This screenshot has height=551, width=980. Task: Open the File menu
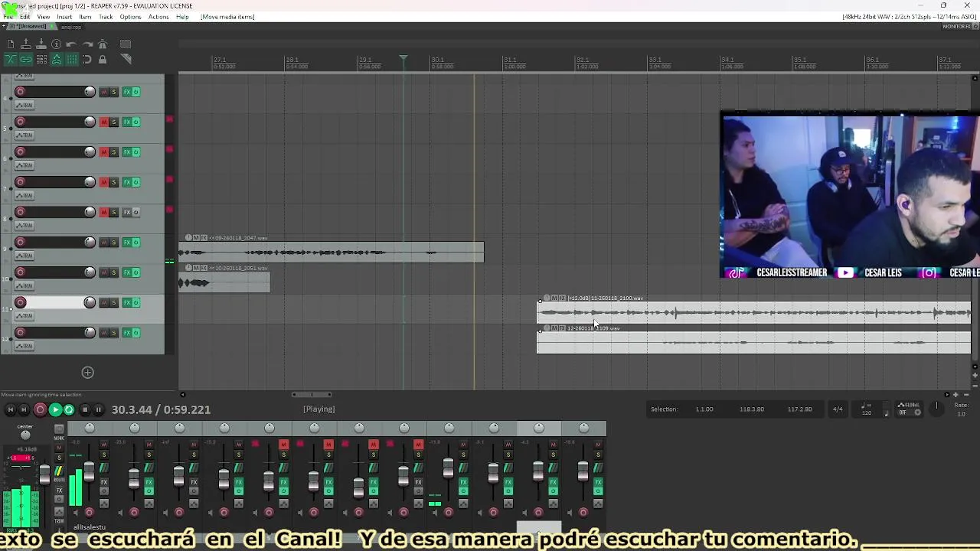(x=8, y=17)
